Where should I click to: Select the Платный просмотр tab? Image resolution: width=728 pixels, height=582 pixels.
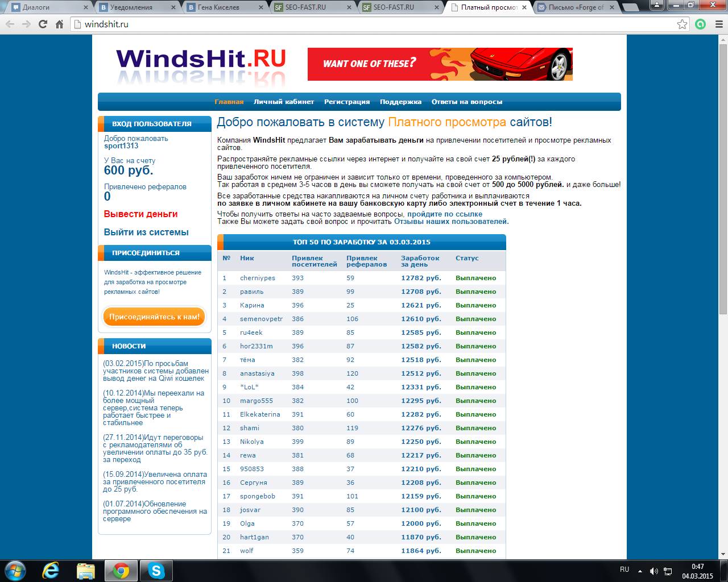(x=486, y=7)
